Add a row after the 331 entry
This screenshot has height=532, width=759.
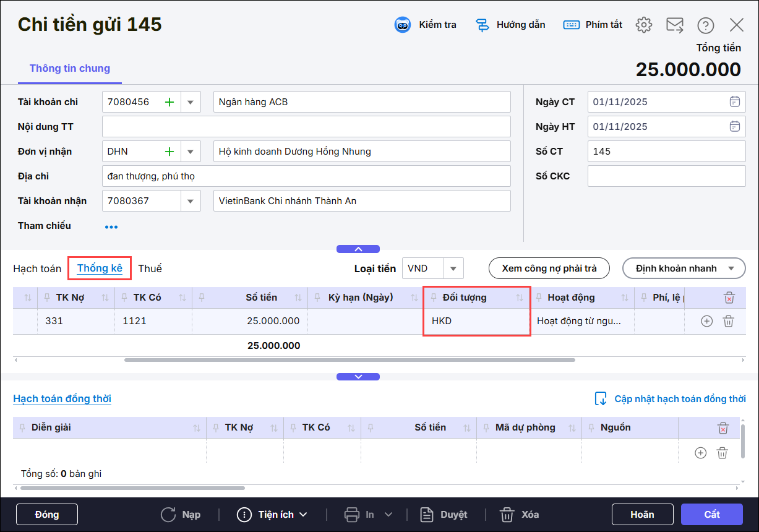(706, 321)
